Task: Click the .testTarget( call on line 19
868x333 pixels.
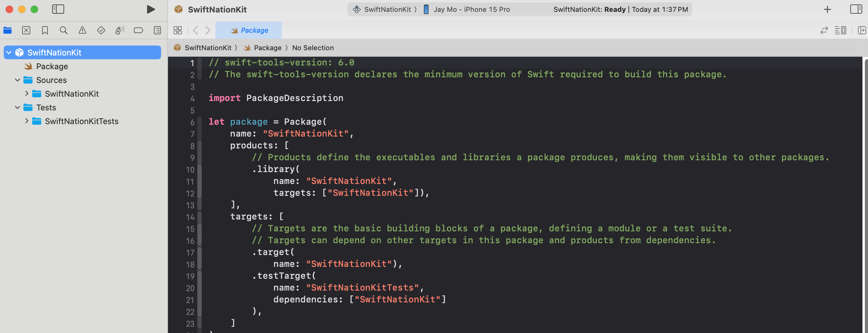Action: pos(284,276)
